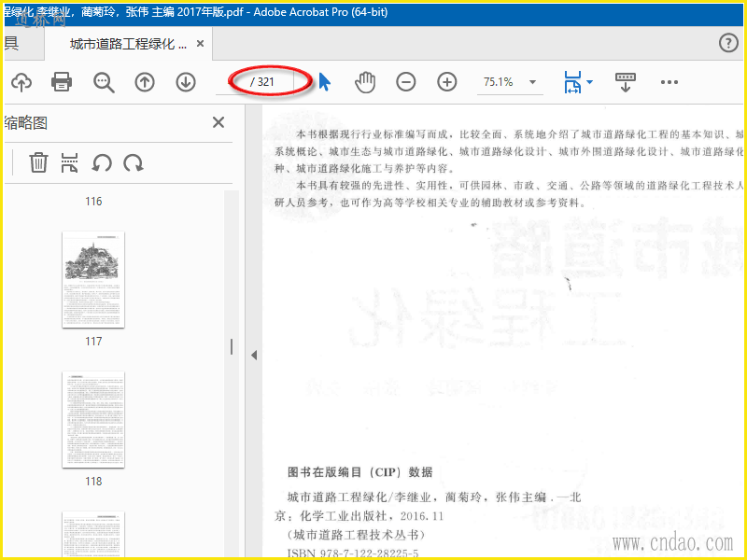Click the 75.1% zoom value text
The height and width of the screenshot is (560, 747).
[499, 82]
